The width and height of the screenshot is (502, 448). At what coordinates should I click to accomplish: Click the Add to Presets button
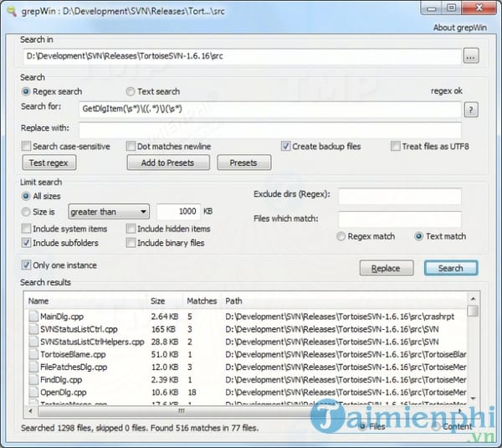click(x=167, y=163)
